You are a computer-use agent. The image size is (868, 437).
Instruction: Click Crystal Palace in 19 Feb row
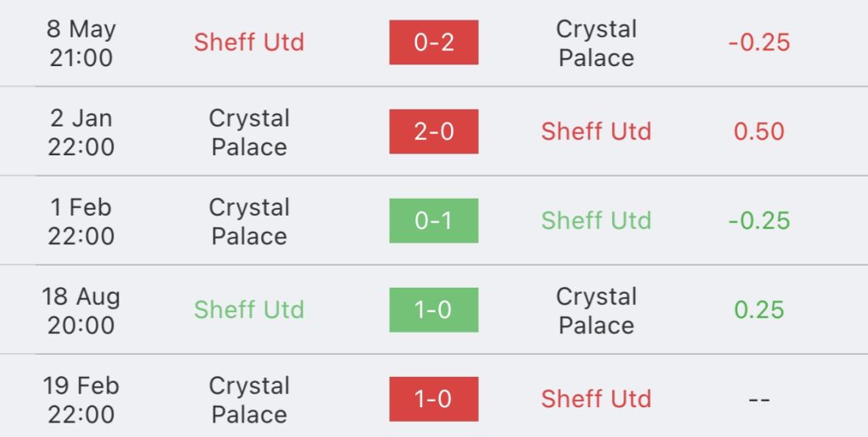point(249,400)
